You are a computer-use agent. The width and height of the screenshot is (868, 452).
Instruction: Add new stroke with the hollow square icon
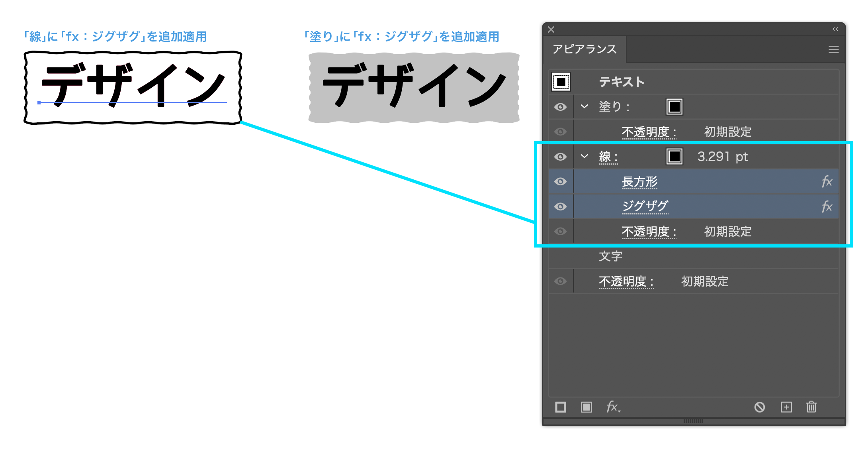point(561,407)
